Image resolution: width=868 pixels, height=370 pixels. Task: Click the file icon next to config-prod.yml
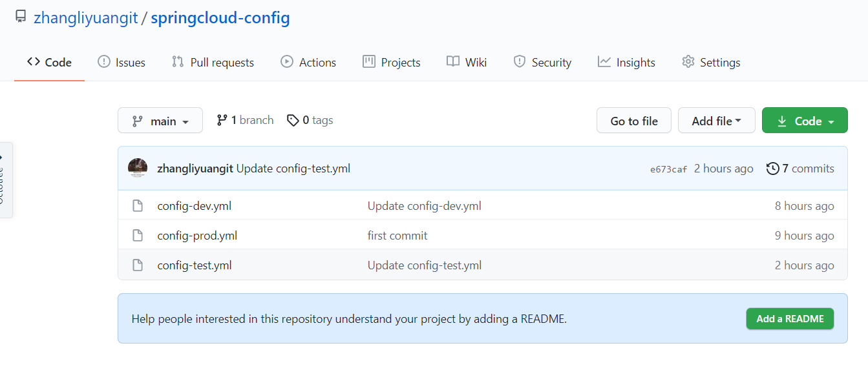coord(137,236)
